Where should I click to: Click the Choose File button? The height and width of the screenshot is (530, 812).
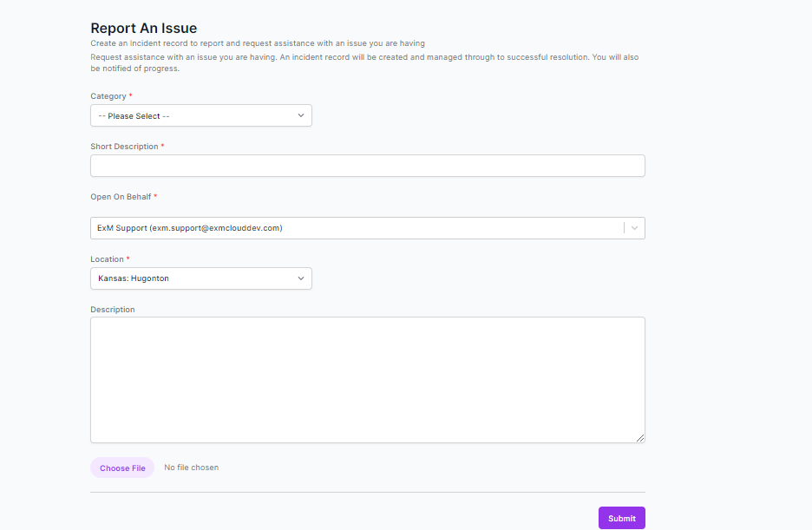122,468
